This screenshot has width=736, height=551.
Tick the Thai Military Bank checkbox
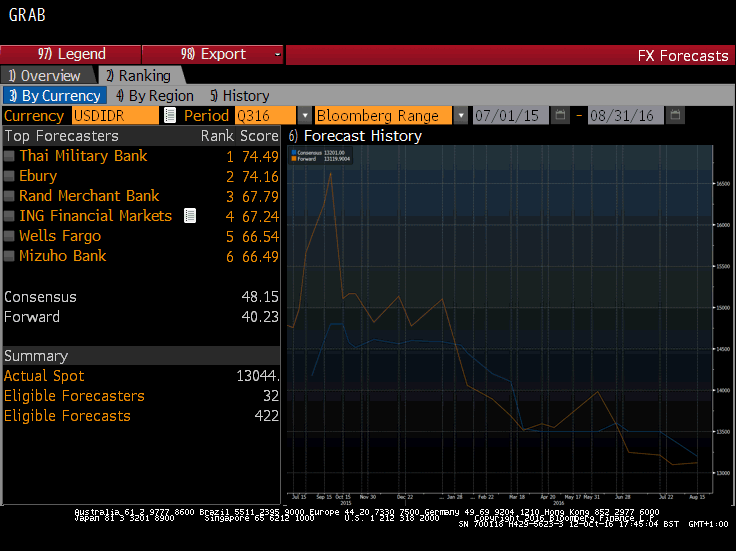[x=9, y=156]
